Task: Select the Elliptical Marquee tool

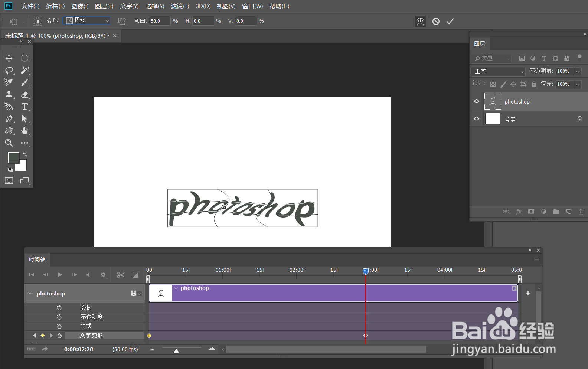Action: (x=24, y=58)
